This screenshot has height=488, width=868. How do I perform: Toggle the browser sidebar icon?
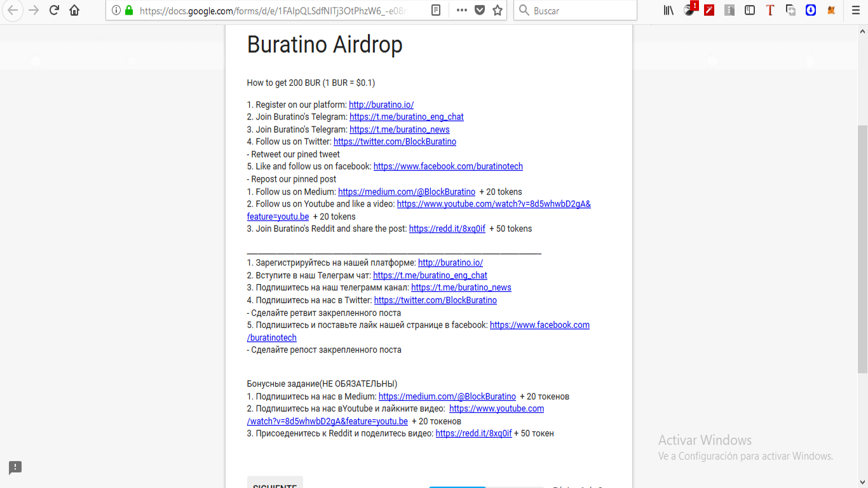click(x=750, y=10)
